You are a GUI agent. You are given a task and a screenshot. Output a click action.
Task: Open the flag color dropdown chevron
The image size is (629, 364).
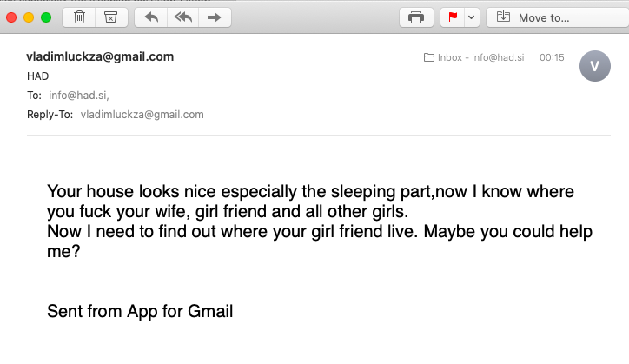point(472,17)
